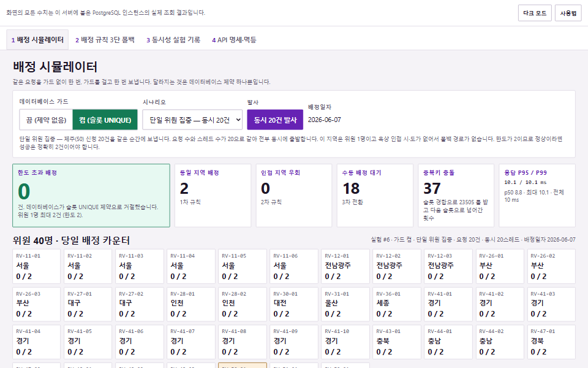
Task: Select reviewer card RV-28-02
Action: click(243, 304)
